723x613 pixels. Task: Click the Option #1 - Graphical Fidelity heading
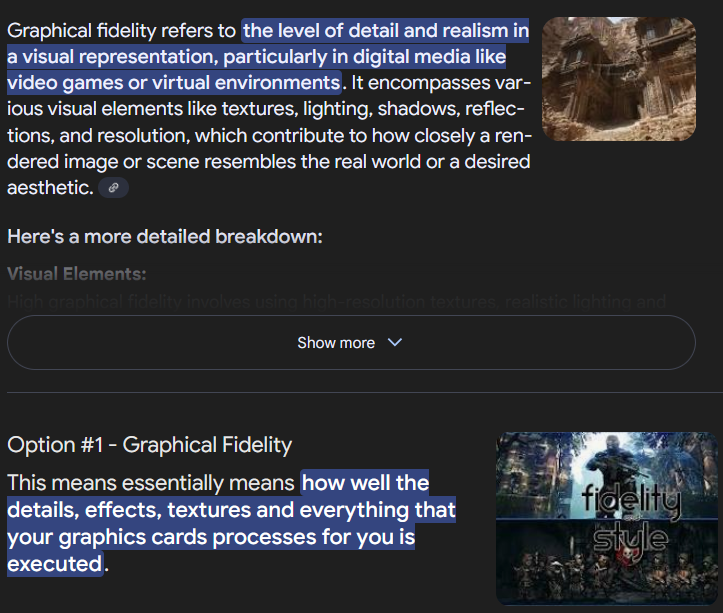click(x=150, y=445)
